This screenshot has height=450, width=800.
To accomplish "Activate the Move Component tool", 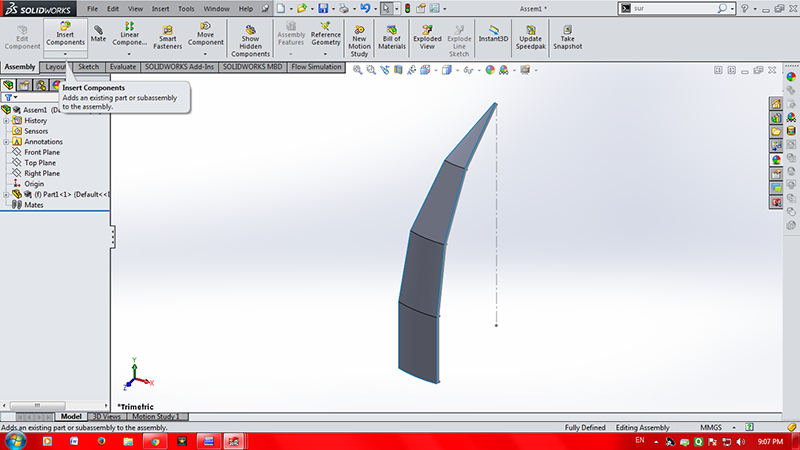I will 205,34.
